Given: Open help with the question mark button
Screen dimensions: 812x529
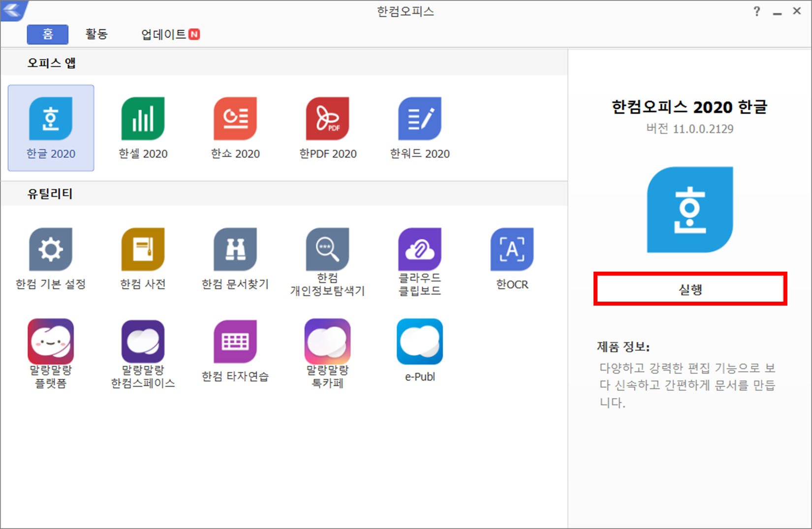Looking at the screenshot, I should (757, 11).
